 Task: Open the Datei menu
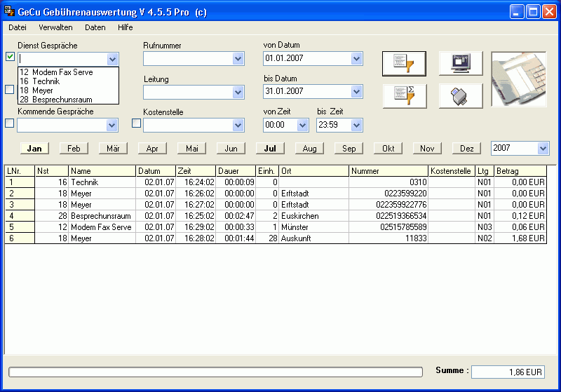pyautogui.click(x=17, y=27)
